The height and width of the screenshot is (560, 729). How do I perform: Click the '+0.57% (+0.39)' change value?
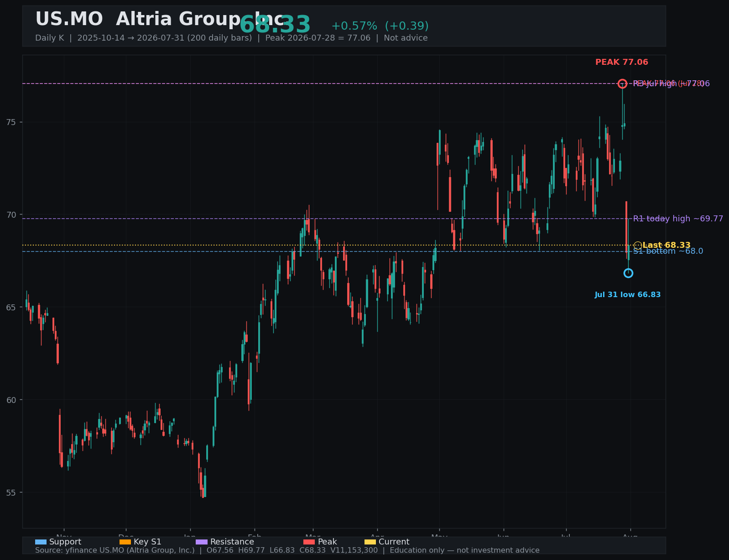point(380,26)
